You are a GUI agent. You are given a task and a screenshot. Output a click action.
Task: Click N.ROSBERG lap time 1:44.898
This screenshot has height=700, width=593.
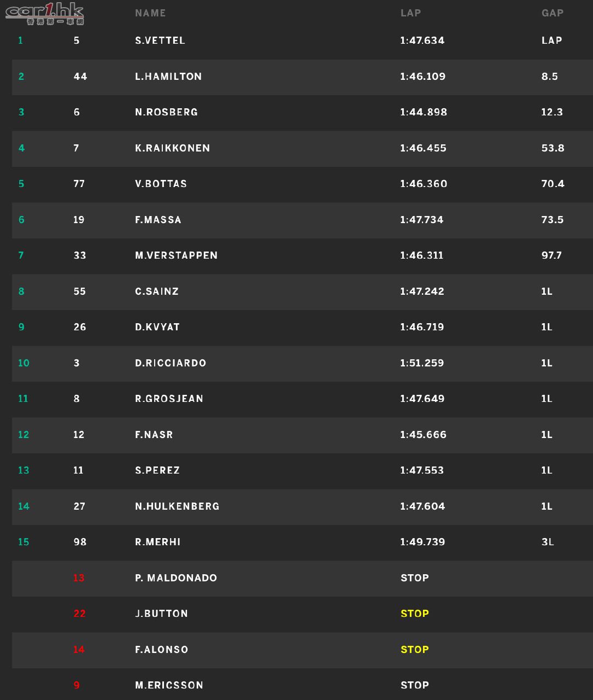(424, 112)
